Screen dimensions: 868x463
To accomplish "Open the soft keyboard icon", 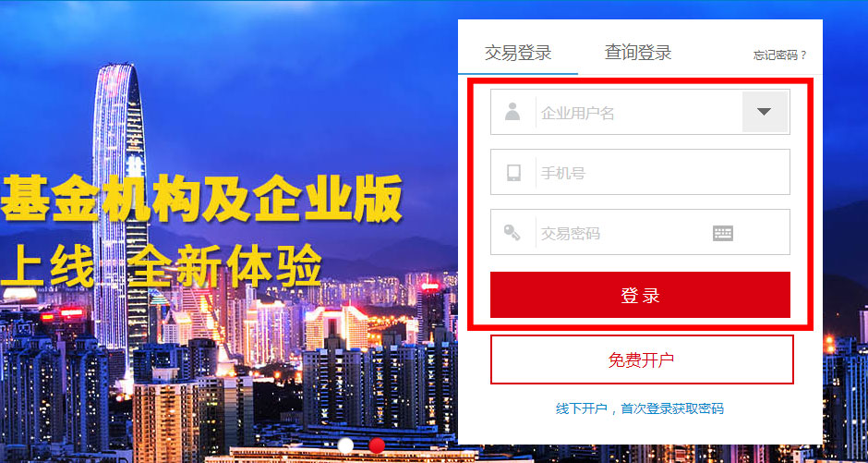I will click(723, 233).
